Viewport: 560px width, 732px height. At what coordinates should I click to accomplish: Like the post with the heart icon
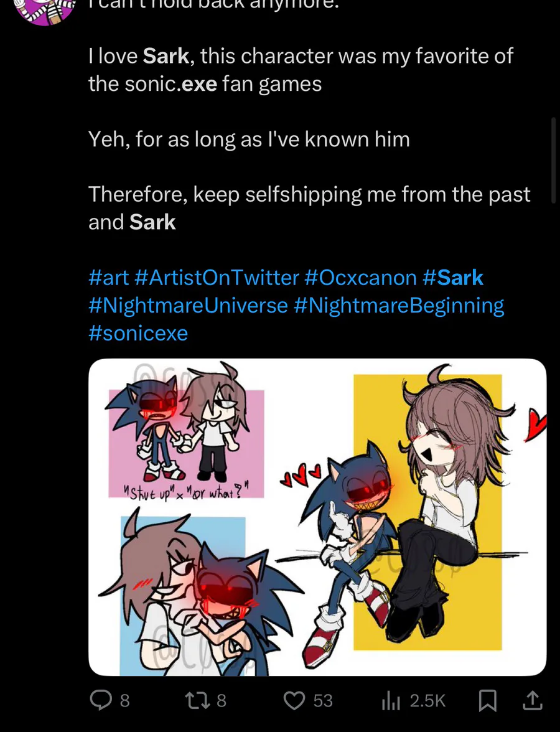pos(294,700)
